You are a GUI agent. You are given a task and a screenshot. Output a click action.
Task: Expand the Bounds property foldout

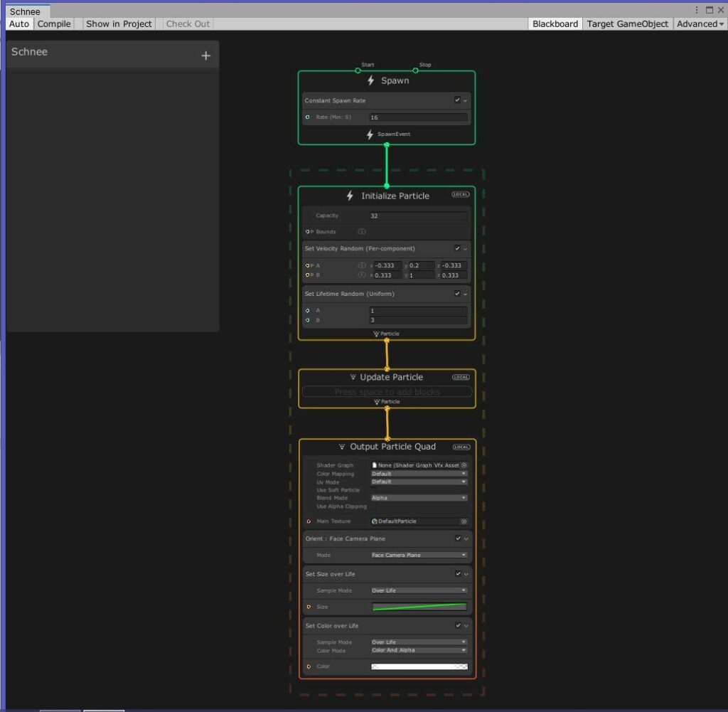311,232
